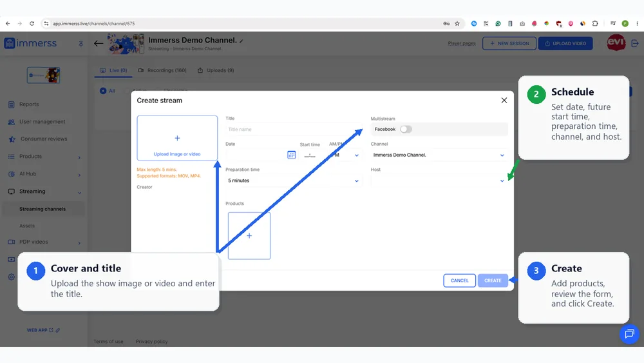Click the channel thumbnail in the sidebar

pos(44,75)
